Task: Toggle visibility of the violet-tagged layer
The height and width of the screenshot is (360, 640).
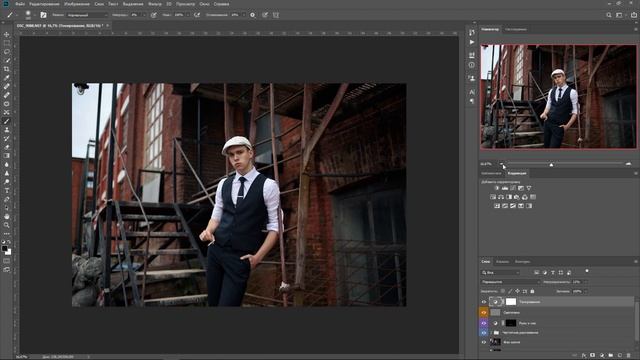Action: point(484,323)
